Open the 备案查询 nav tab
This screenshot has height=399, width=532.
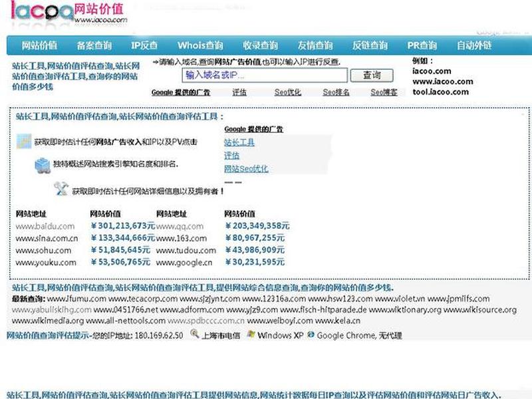tap(94, 45)
